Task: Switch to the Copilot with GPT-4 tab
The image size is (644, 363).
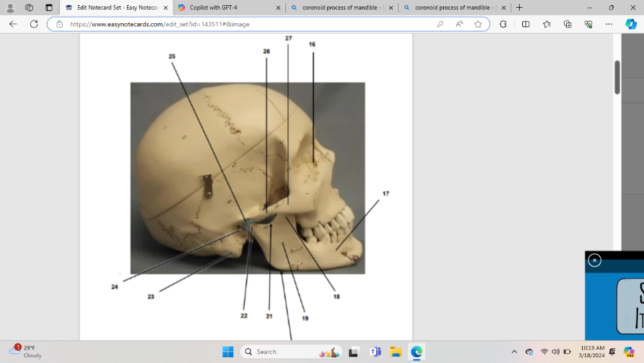Action: (229, 8)
